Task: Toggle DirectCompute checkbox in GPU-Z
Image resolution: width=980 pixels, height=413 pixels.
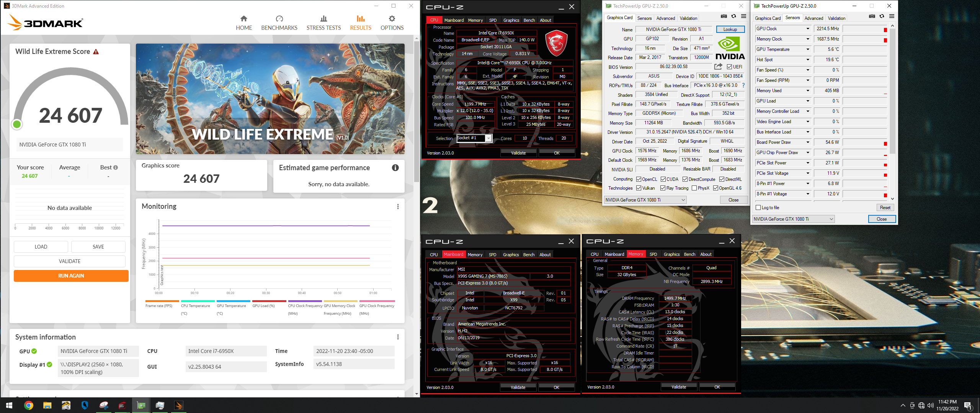Action: point(685,179)
